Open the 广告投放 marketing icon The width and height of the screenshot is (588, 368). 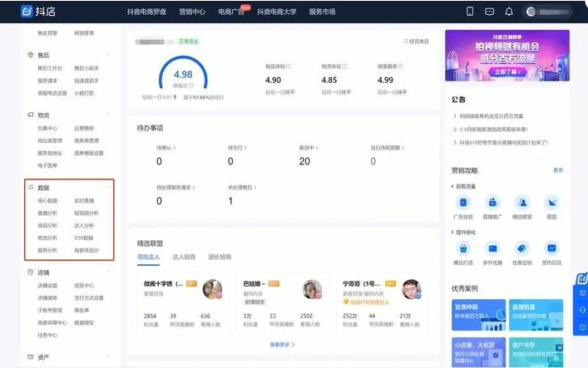pos(463,203)
